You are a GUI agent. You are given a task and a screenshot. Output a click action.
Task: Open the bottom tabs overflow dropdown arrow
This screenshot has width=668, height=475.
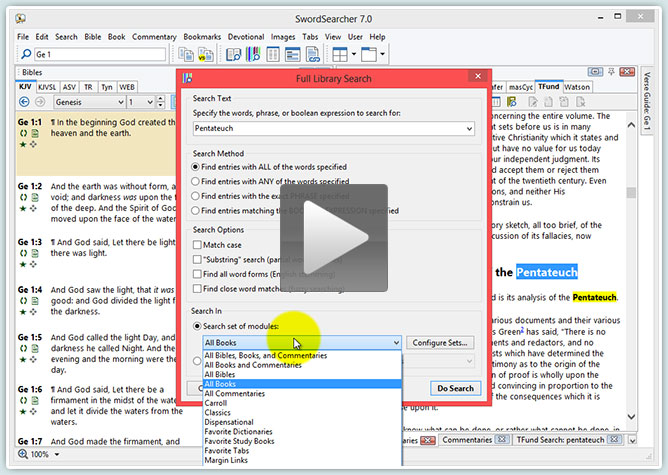(x=633, y=440)
